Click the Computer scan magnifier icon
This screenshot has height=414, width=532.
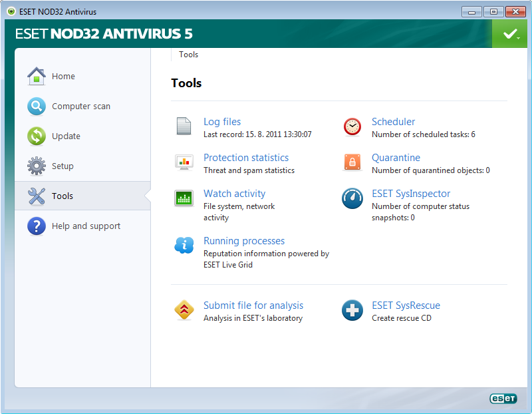click(37, 106)
